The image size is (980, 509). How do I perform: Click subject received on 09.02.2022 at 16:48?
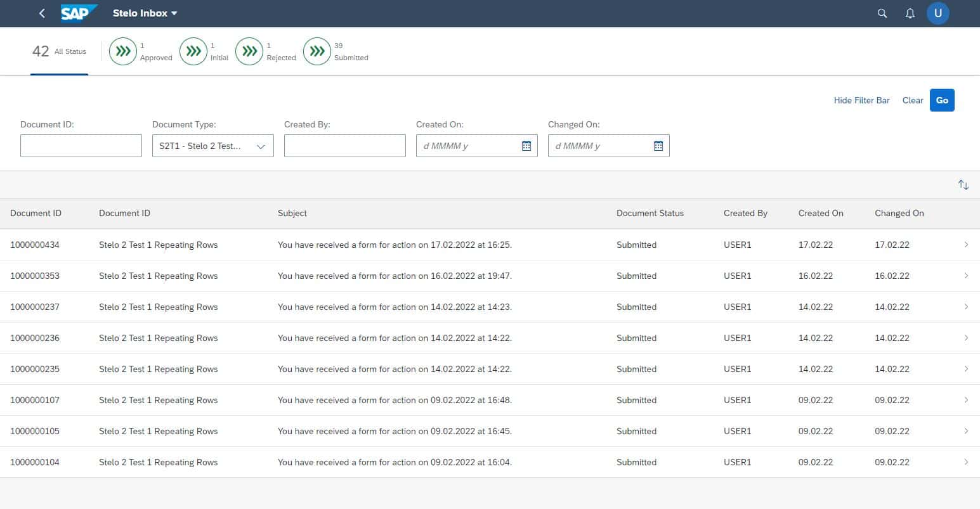point(395,400)
